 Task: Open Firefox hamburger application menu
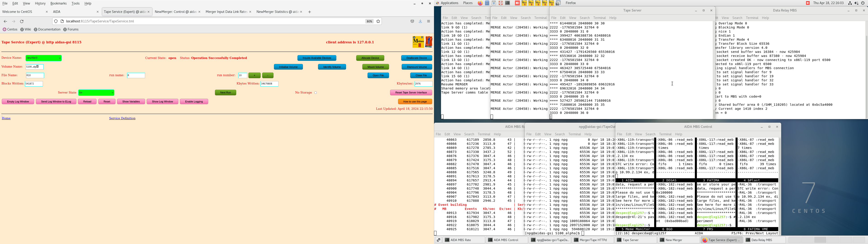coord(429,21)
